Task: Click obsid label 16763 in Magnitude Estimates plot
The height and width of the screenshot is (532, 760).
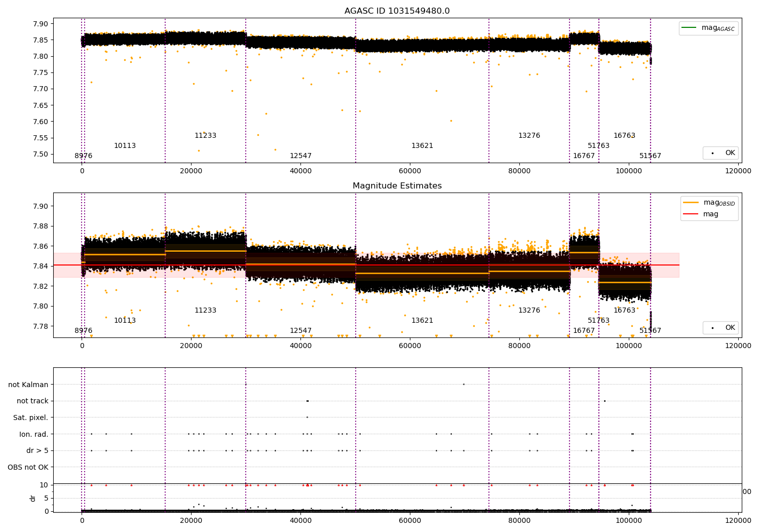Action: pos(624,311)
